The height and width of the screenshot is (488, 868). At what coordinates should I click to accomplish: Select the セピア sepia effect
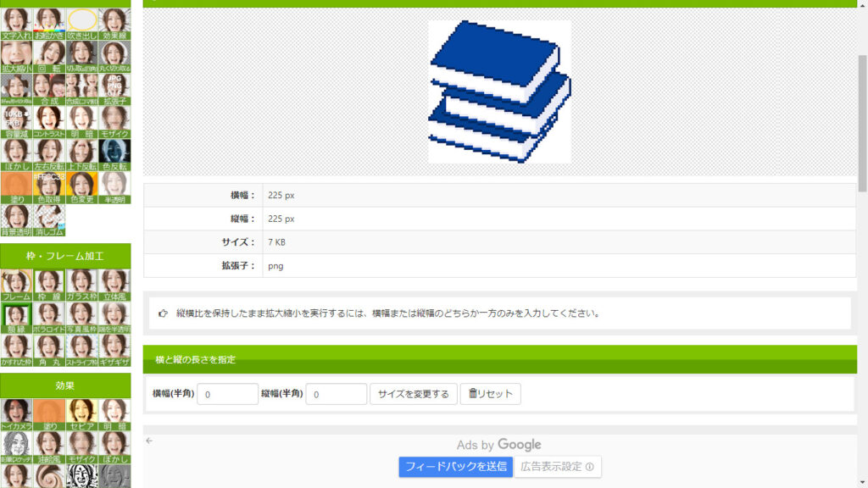pos(82,415)
